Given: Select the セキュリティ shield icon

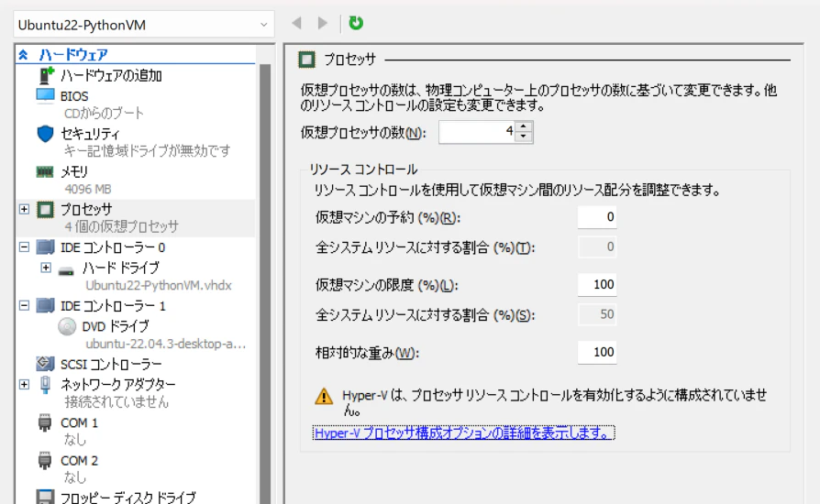Looking at the screenshot, I should pyautogui.click(x=46, y=134).
